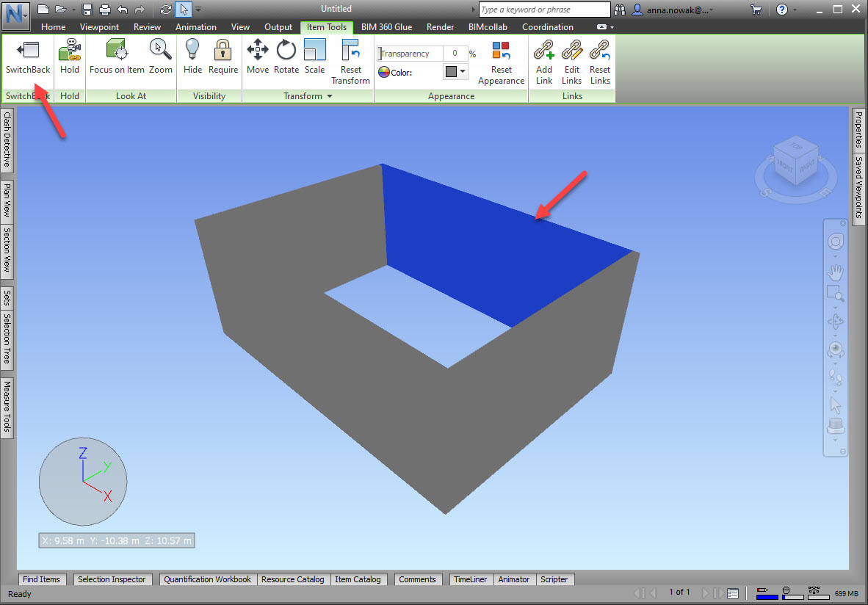Open the Clash Detective side panel tab
Image resolution: width=868 pixels, height=605 pixels.
pyautogui.click(x=7, y=140)
